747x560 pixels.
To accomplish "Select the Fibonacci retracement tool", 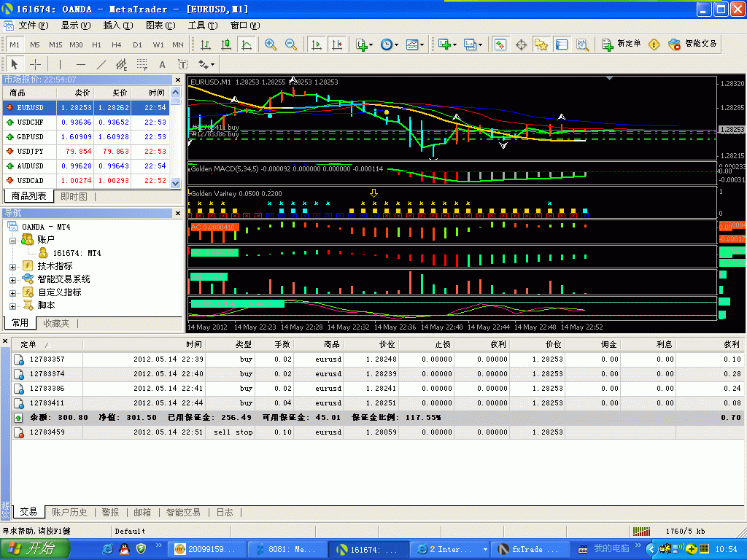I will tap(142, 64).
